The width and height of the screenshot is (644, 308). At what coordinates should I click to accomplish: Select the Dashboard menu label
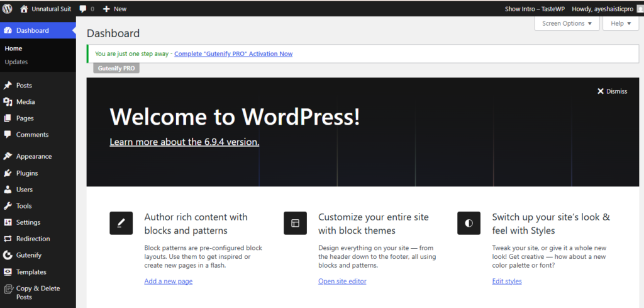point(33,30)
